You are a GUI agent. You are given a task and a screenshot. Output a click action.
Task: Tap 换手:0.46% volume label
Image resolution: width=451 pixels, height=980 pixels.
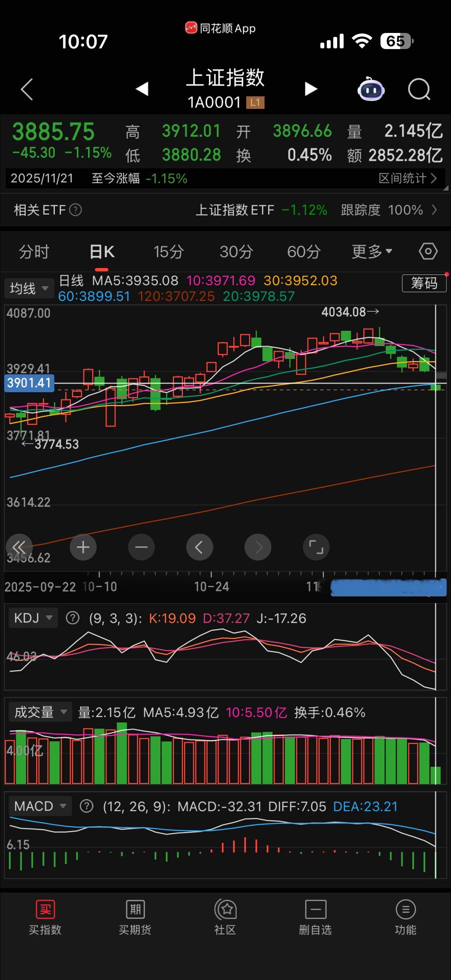tap(330, 712)
